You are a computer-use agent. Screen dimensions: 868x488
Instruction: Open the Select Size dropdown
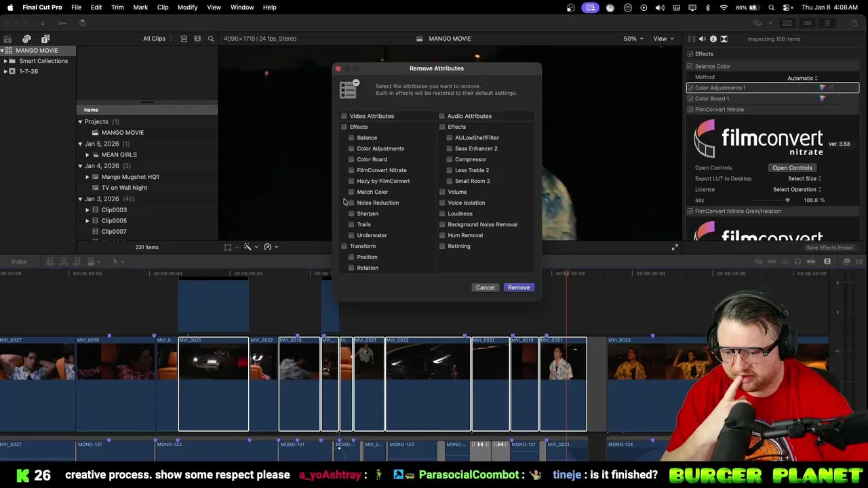point(804,178)
